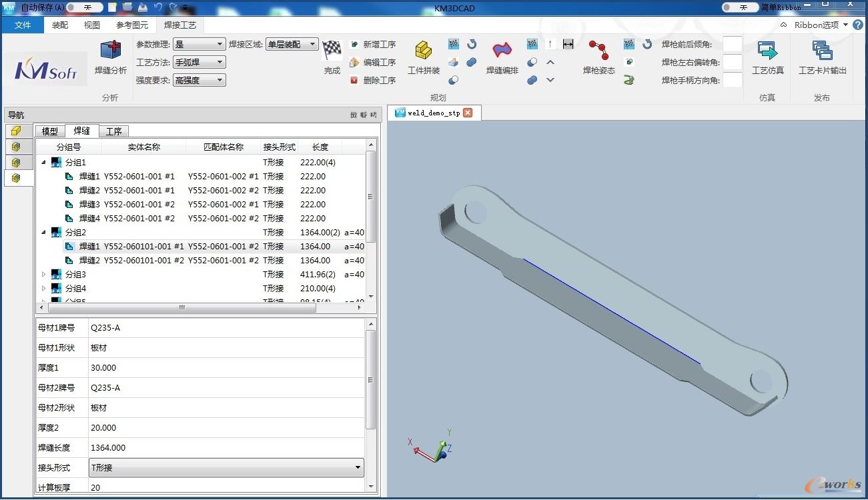Click the rotate arrow icon right of 焊枪姿态

[647, 44]
